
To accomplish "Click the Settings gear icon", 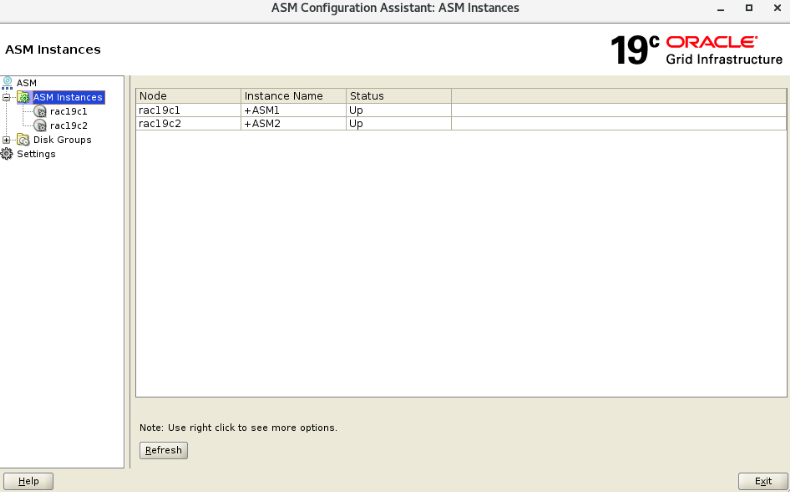I will point(7,154).
